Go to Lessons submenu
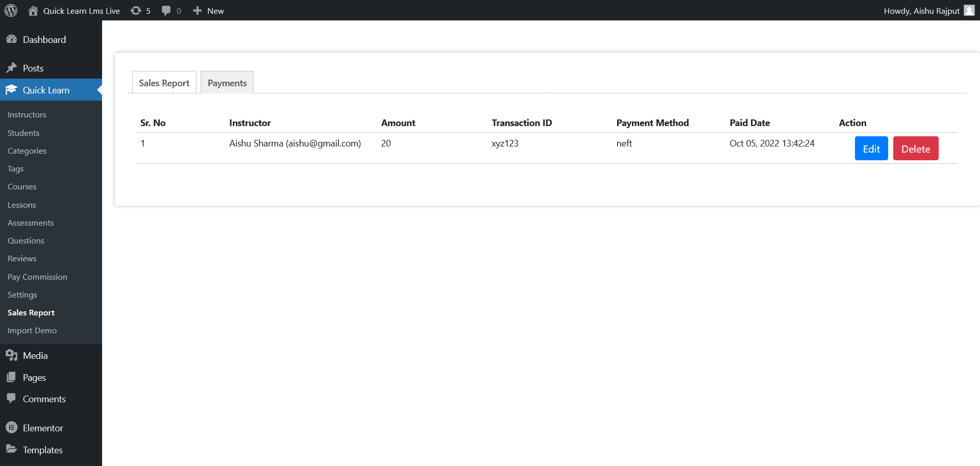The image size is (980, 466). (x=22, y=205)
